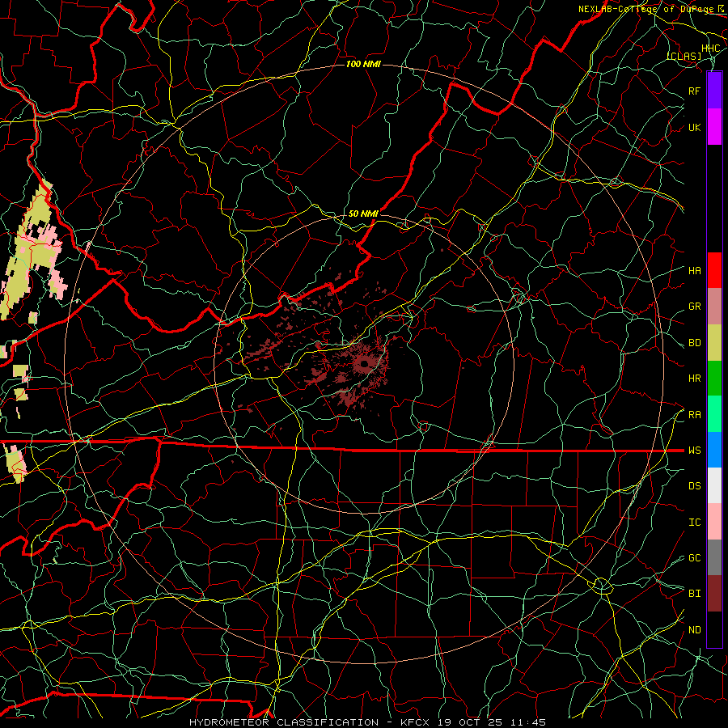The width and height of the screenshot is (728, 728).
Task: Click the BD legend label
Action: (x=695, y=343)
